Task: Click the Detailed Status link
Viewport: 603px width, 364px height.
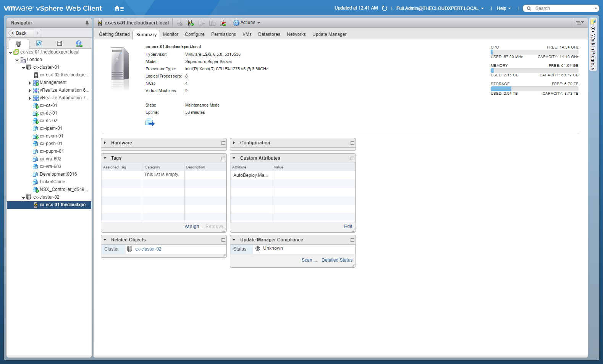Action: [337, 260]
